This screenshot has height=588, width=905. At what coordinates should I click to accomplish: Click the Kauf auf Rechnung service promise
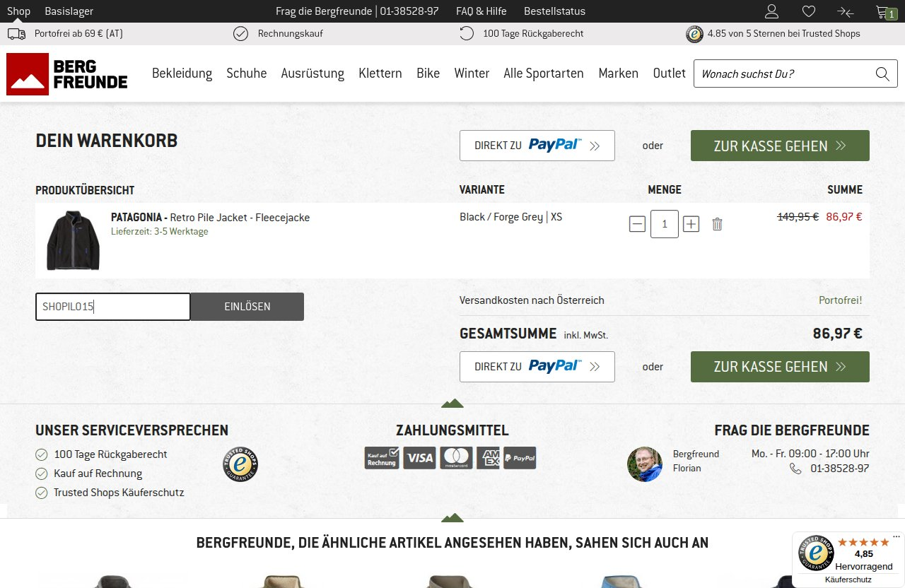(x=98, y=474)
